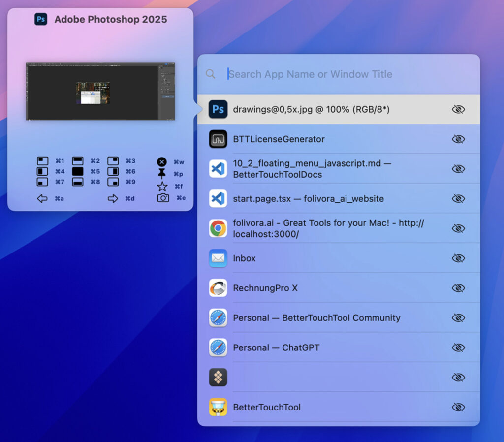Click the Photoshop window preview thumbnail

click(101, 91)
